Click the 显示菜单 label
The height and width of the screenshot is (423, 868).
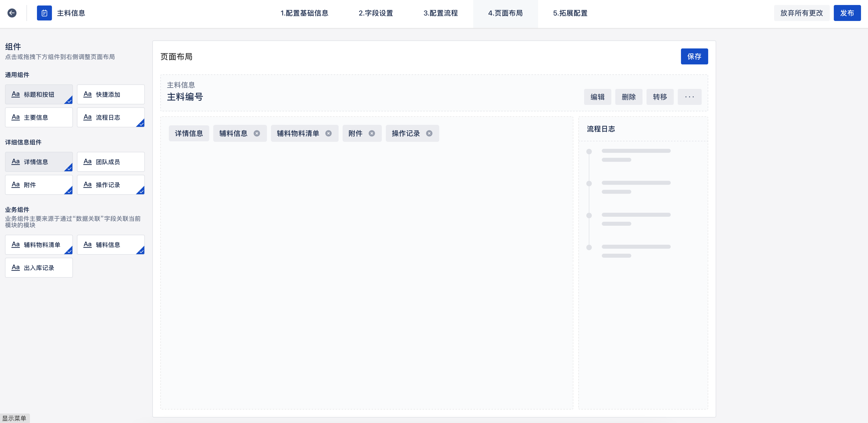[x=14, y=418]
